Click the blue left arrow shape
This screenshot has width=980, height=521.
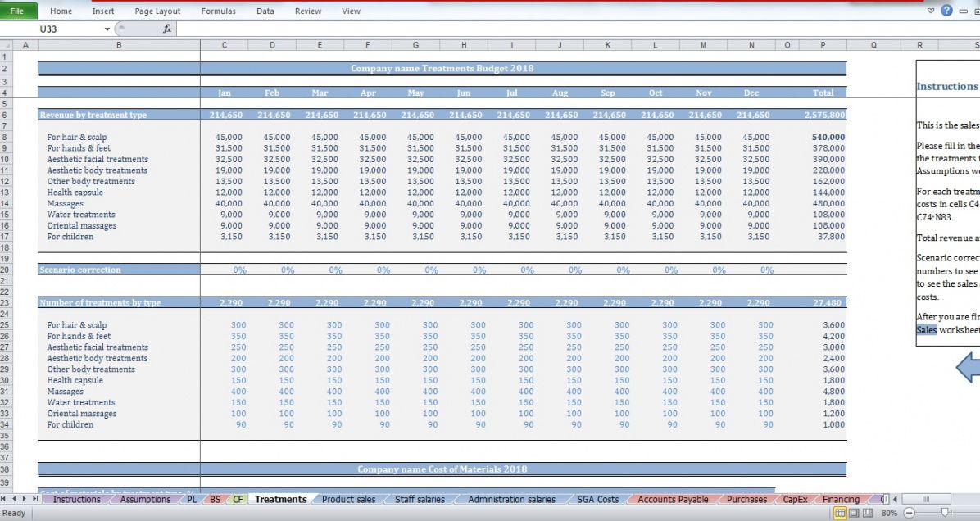click(968, 368)
